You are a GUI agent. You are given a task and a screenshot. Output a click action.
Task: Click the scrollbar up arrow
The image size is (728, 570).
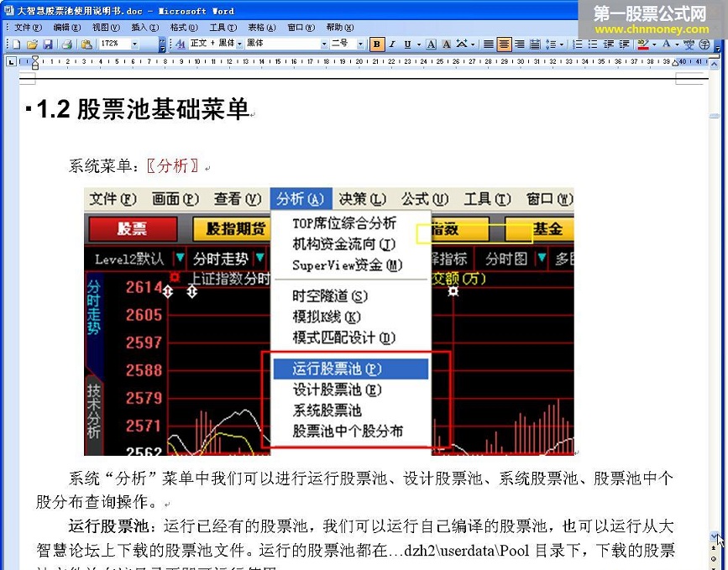pos(714,65)
